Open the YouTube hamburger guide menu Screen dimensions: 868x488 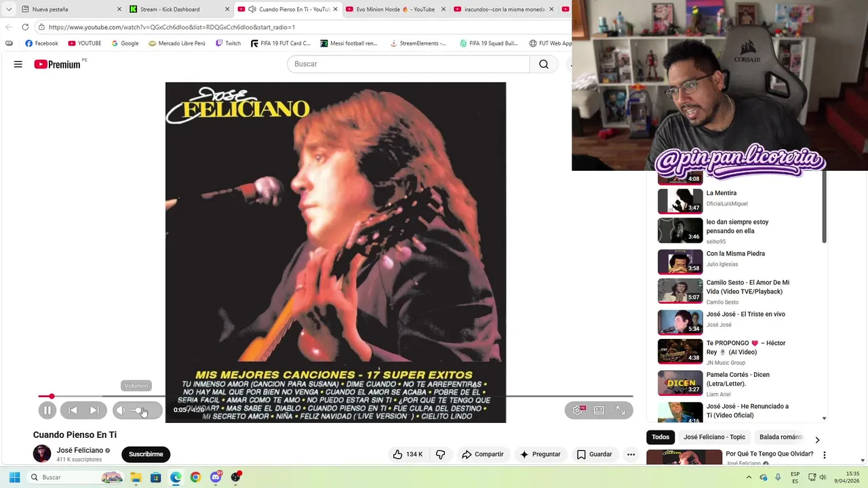tap(18, 64)
